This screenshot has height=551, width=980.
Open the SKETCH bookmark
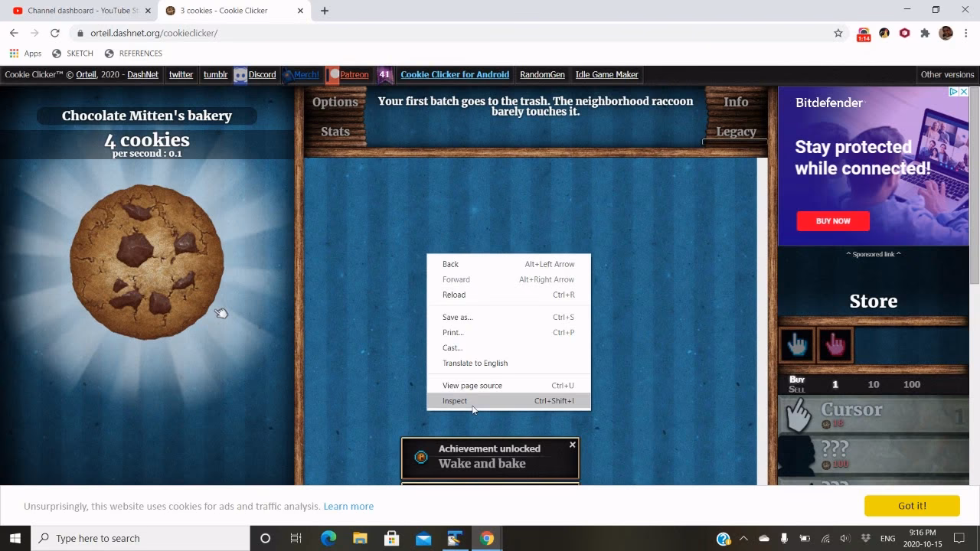pos(73,54)
